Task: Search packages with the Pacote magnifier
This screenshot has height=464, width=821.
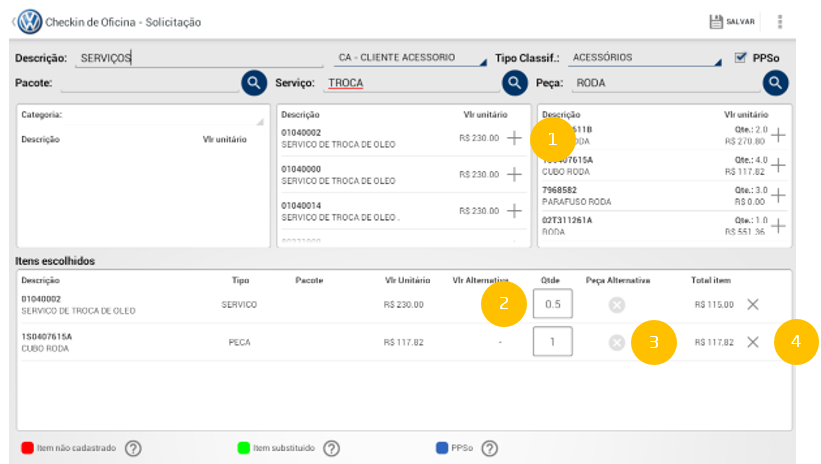Action: 254,83
